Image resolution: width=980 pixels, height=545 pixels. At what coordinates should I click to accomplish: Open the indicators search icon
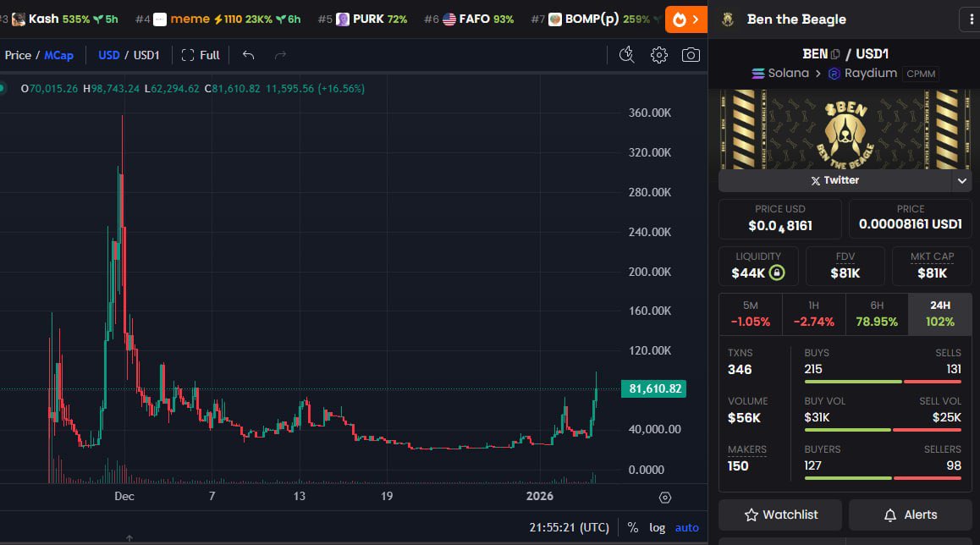(x=626, y=55)
